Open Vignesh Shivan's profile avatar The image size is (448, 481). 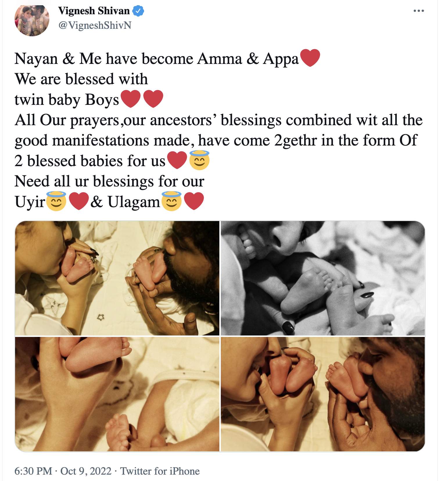tap(32, 19)
